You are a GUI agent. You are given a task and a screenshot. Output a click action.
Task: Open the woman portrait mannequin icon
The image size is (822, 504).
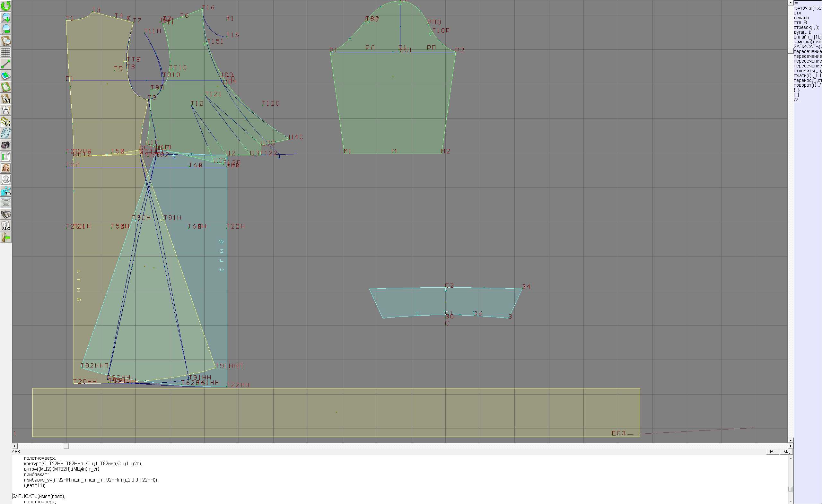tap(6, 168)
